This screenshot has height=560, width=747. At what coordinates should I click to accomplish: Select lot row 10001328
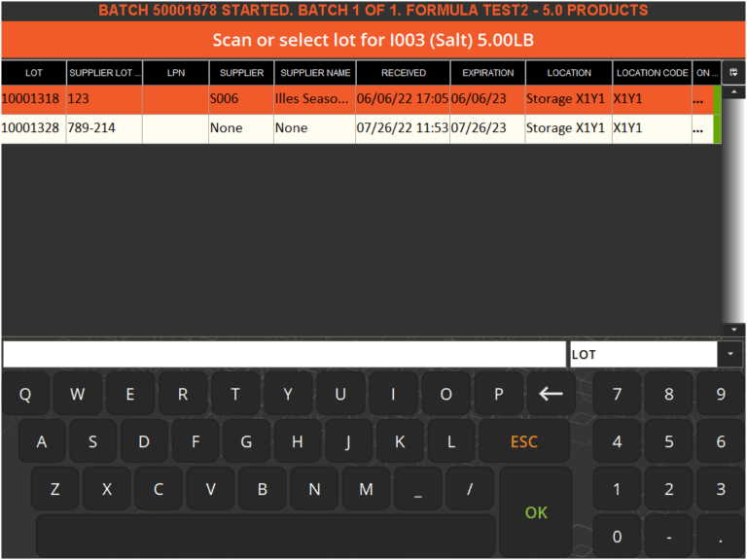(x=292, y=128)
